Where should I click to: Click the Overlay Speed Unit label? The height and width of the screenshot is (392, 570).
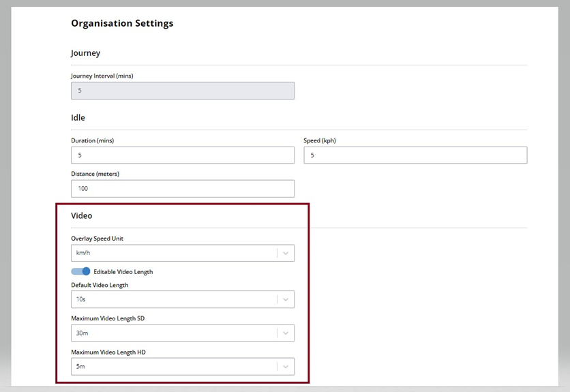tap(97, 239)
